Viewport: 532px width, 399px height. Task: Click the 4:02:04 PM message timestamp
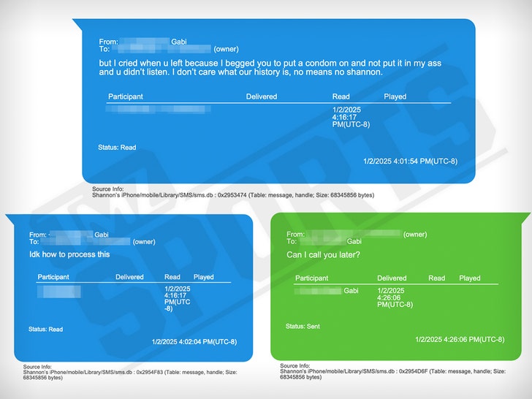click(194, 341)
